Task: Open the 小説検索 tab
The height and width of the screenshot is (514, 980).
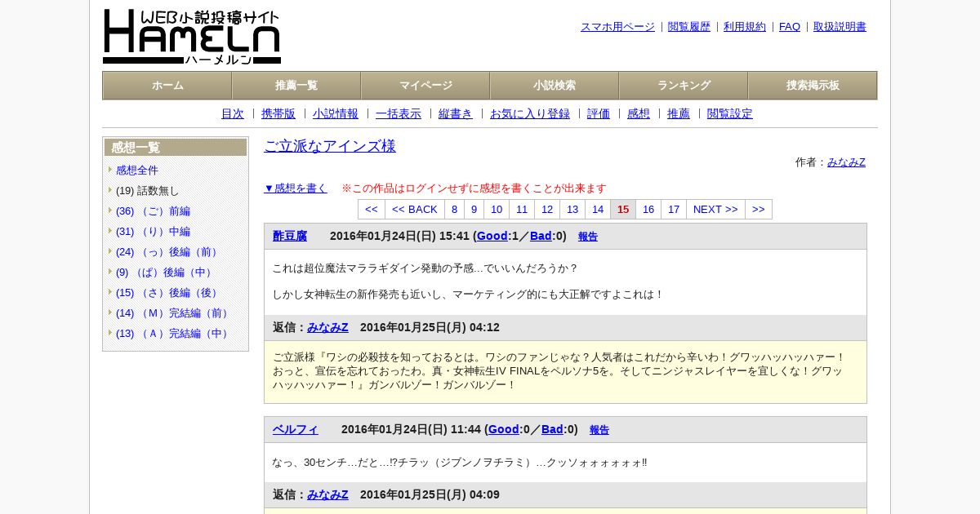Action: tap(555, 86)
